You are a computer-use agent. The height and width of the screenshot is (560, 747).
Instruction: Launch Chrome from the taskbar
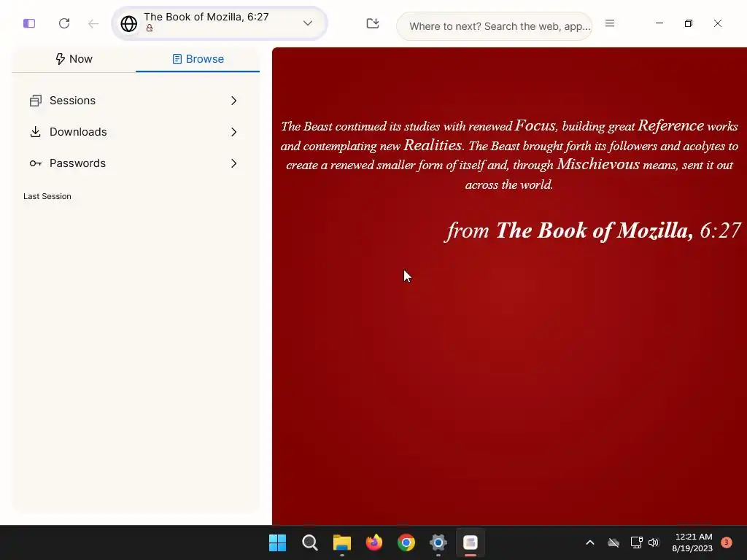[406, 542]
